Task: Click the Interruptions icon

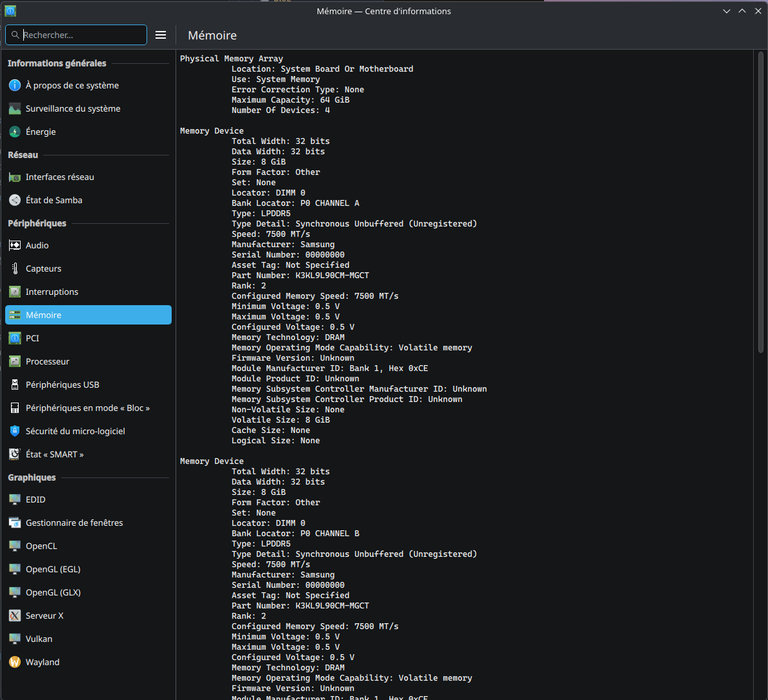Action: pyautogui.click(x=15, y=292)
